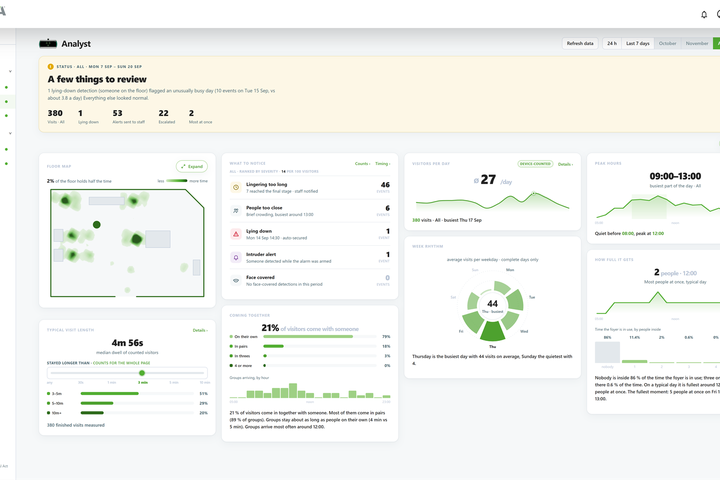Click the 1 Lying down stat
Viewport: 720px width, 480px height.
point(88,116)
